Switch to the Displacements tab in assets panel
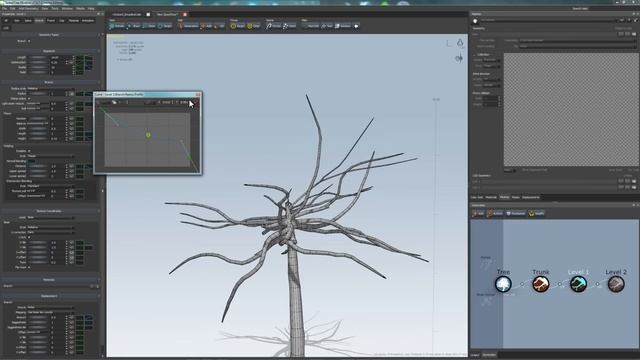Screen dimensions: 640x360 (531, 197)
